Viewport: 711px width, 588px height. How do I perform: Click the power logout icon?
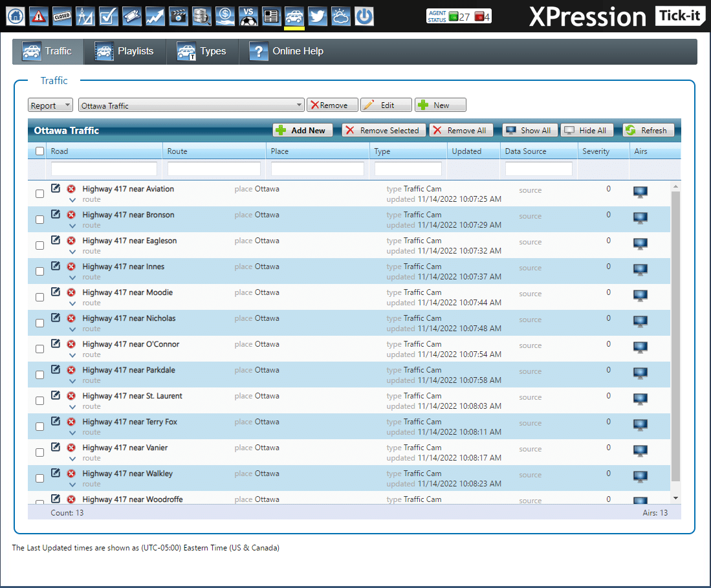point(364,17)
